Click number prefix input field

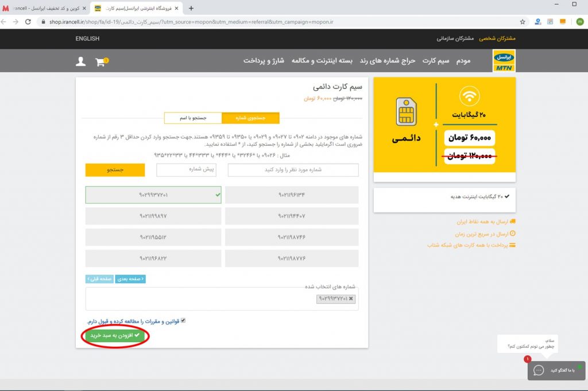click(x=187, y=170)
